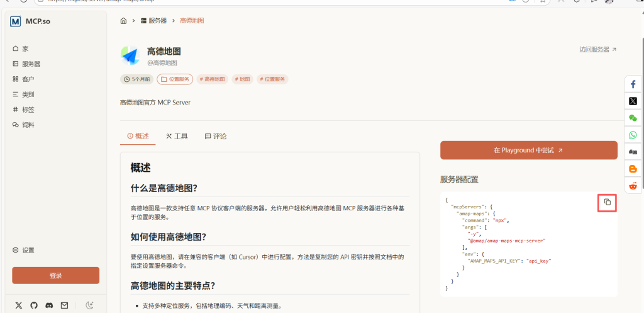Screen dimensions: 644x313
Task: Click the home icon in breadcrumb
Action: (x=124, y=21)
